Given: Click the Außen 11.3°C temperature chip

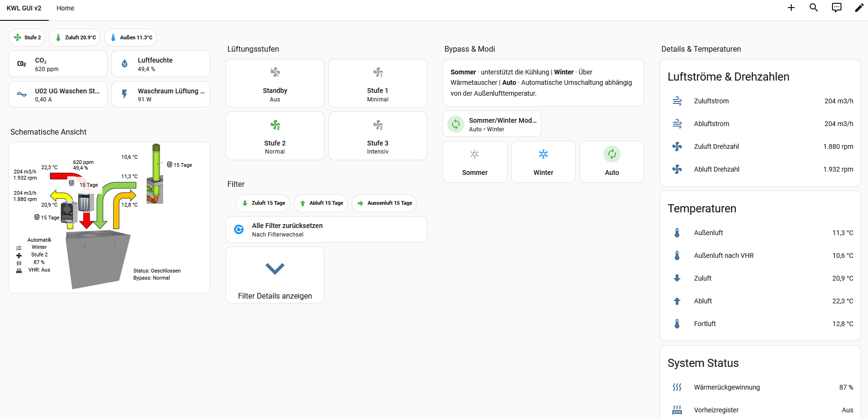Looking at the screenshot, I should 130,37.
